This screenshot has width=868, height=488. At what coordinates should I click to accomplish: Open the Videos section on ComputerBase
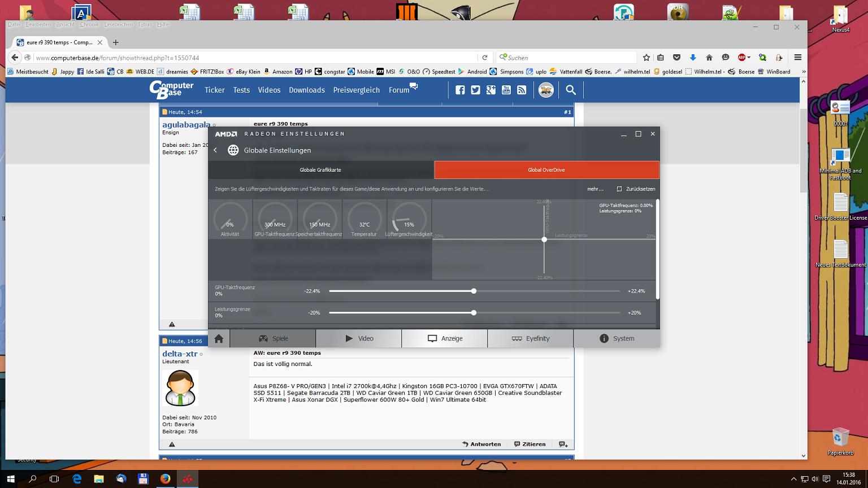coord(269,90)
